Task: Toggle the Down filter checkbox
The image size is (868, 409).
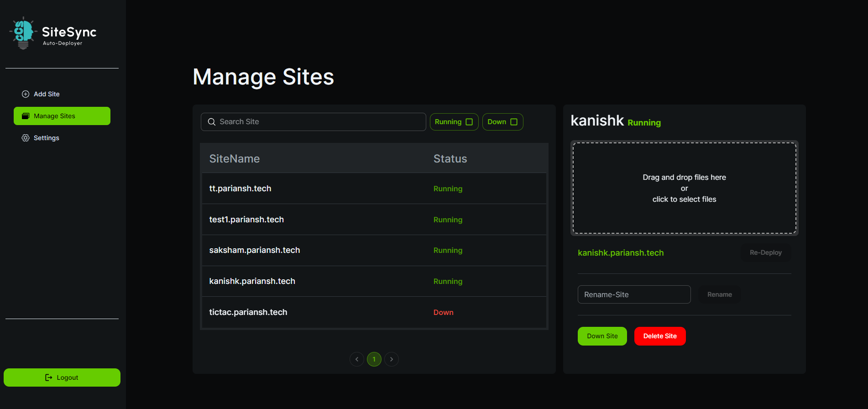Action: coord(514,122)
